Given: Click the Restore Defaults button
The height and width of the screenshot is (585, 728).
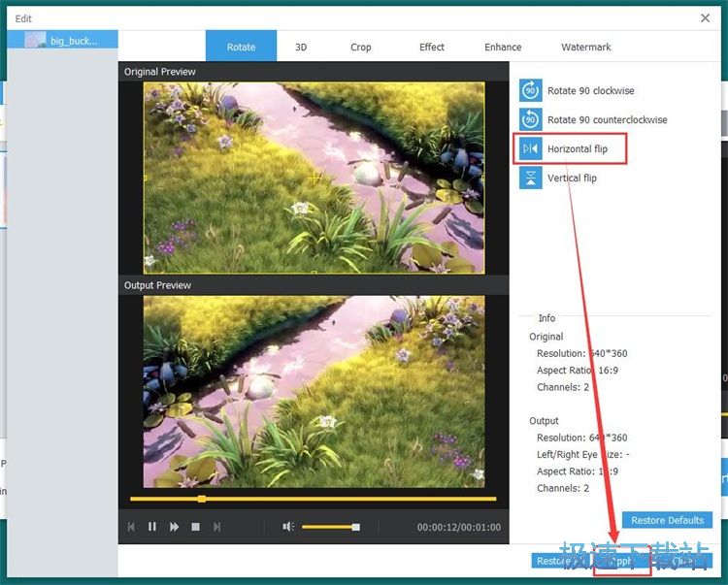Looking at the screenshot, I should (x=667, y=521).
